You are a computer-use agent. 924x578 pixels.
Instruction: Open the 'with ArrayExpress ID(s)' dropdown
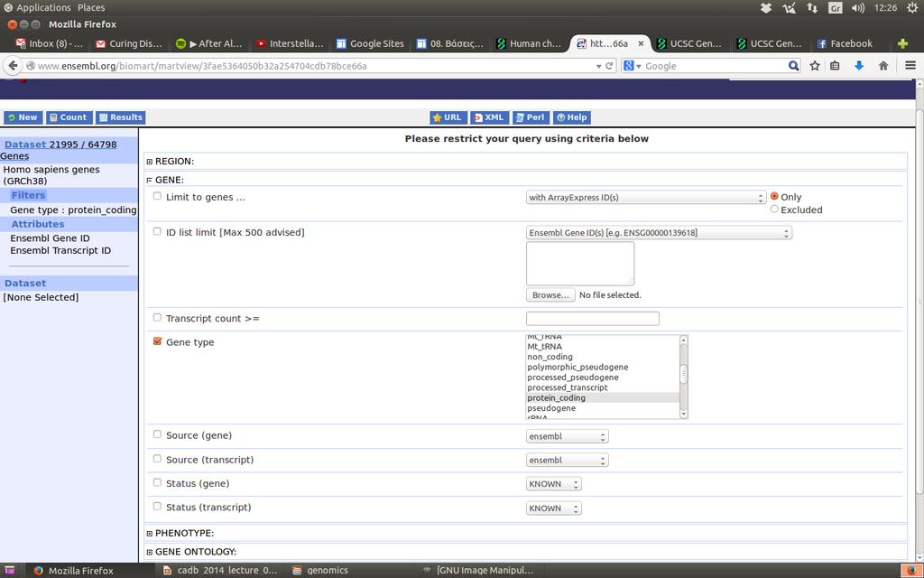[x=646, y=198]
